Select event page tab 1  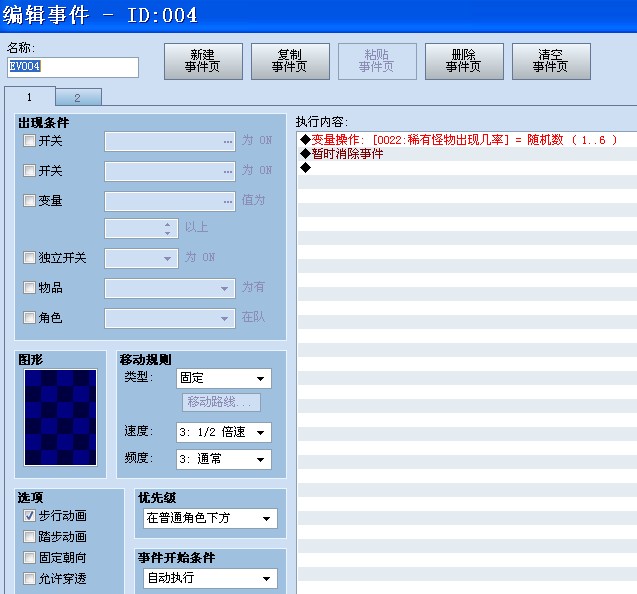30,97
